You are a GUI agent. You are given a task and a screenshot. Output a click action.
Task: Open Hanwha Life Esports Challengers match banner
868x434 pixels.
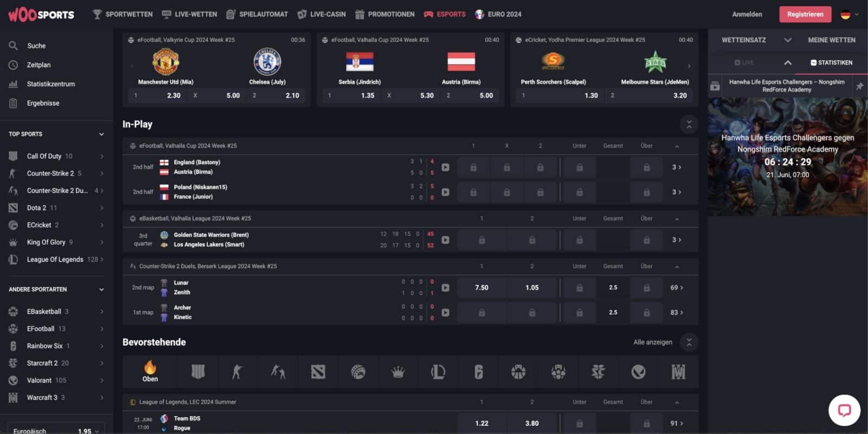[788, 157]
